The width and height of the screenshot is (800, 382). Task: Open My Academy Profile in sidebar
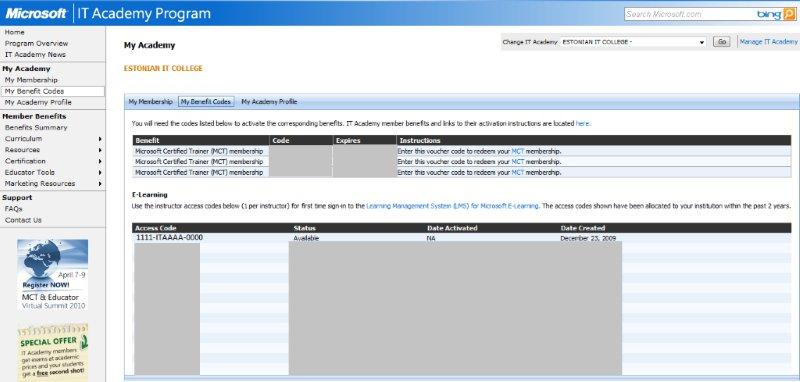38,103
